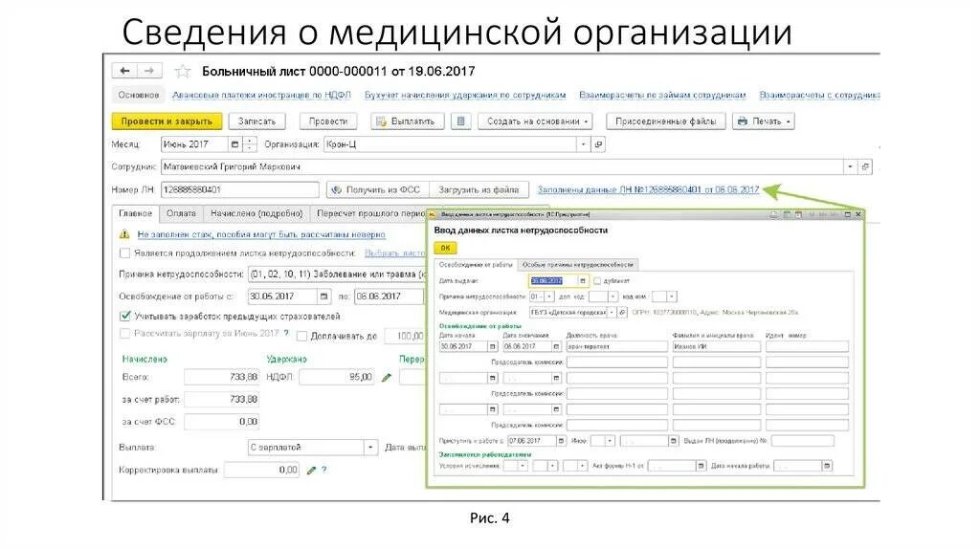Open Авансовые платежи иностранцев по НДФЛ link
The width and height of the screenshot is (980, 549).
261,95
